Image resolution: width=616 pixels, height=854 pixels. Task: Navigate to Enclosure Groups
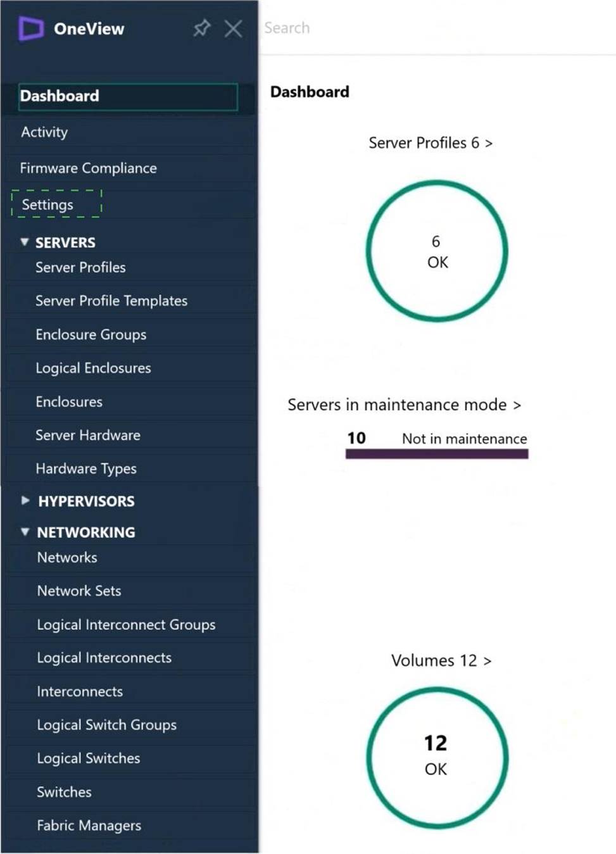pyautogui.click(x=91, y=335)
